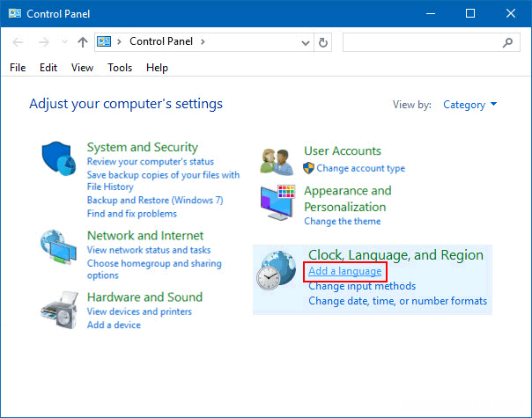Click inside the search Control Panel box

[x=431, y=42]
